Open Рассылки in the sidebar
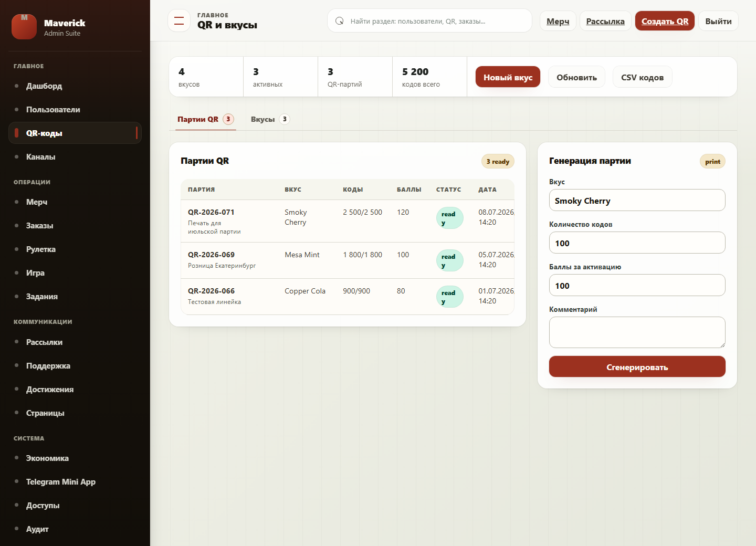 click(x=75, y=342)
